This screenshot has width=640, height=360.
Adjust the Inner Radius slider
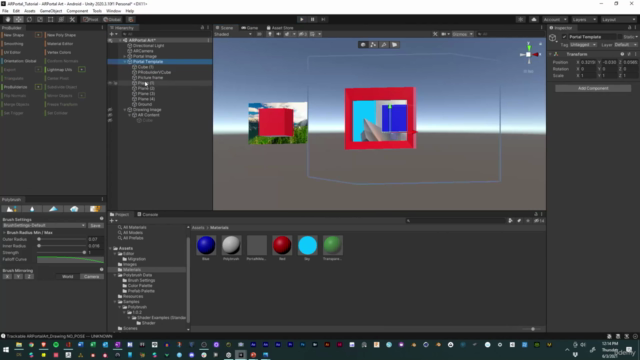tap(62, 246)
